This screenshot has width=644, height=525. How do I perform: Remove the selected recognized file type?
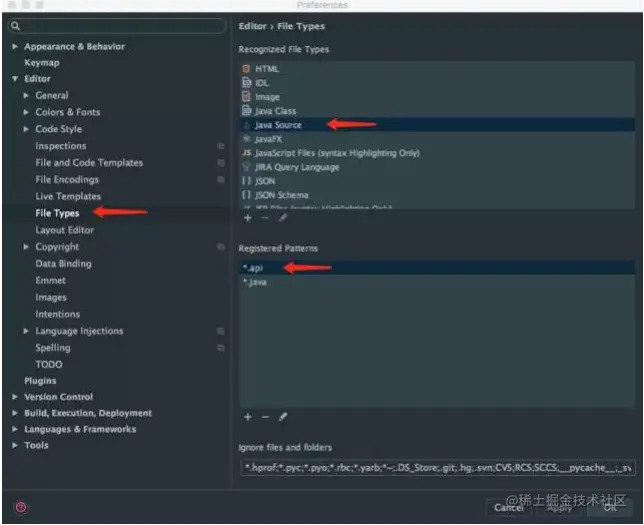click(265, 218)
